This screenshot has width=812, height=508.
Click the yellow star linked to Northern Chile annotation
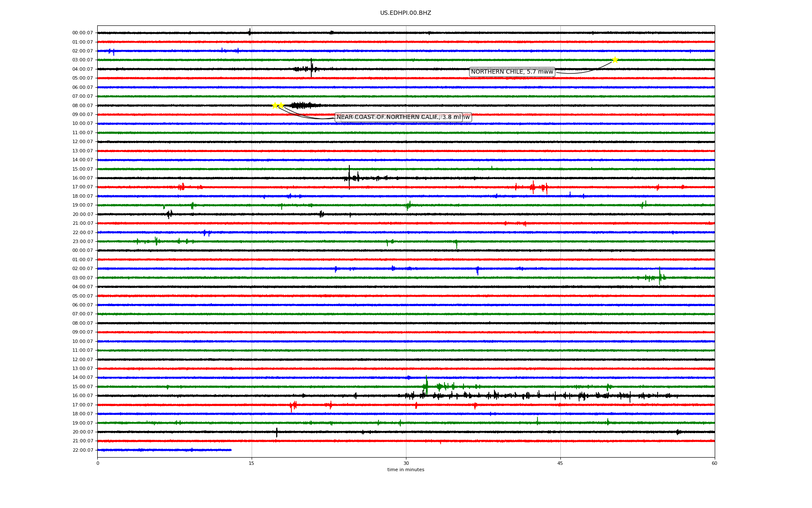click(x=615, y=60)
